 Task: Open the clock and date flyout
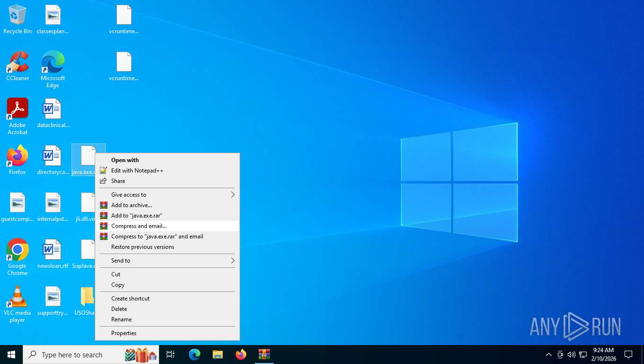(x=603, y=355)
